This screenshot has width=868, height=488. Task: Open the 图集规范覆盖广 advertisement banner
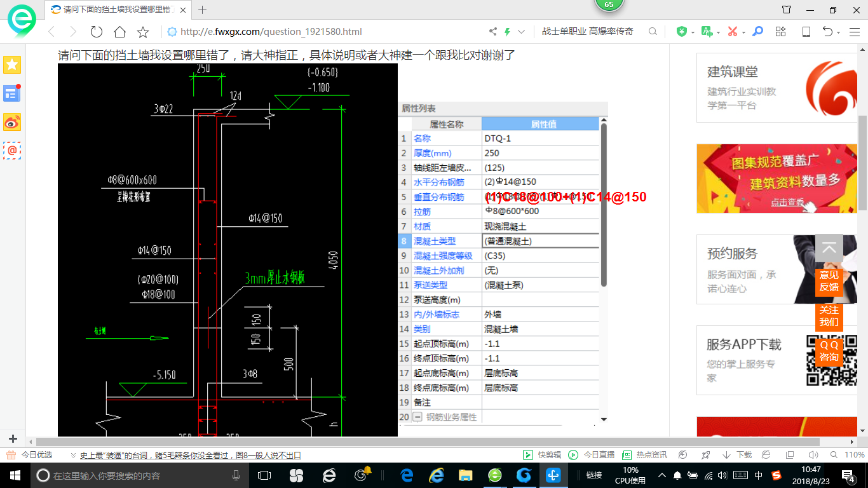click(x=776, y=179)
